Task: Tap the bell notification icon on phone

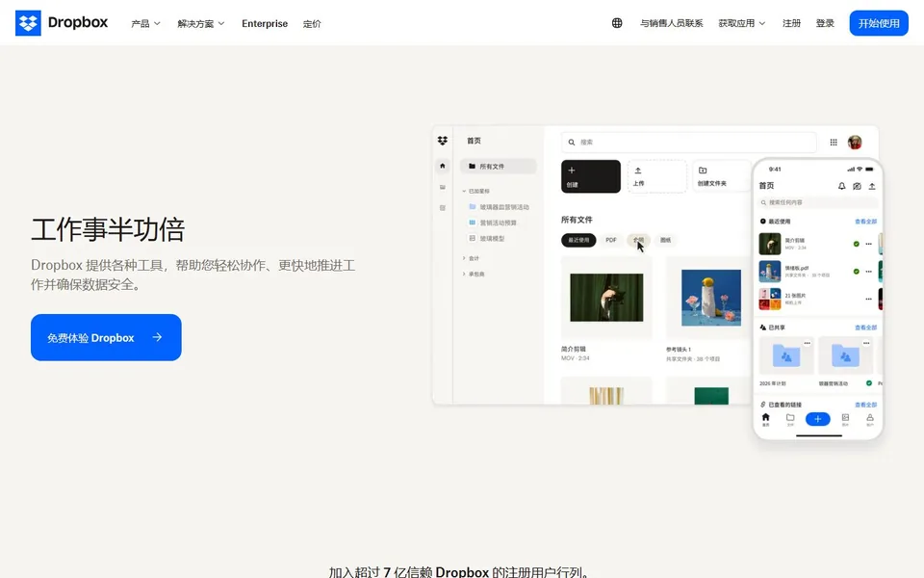Action: click(841, 186)
